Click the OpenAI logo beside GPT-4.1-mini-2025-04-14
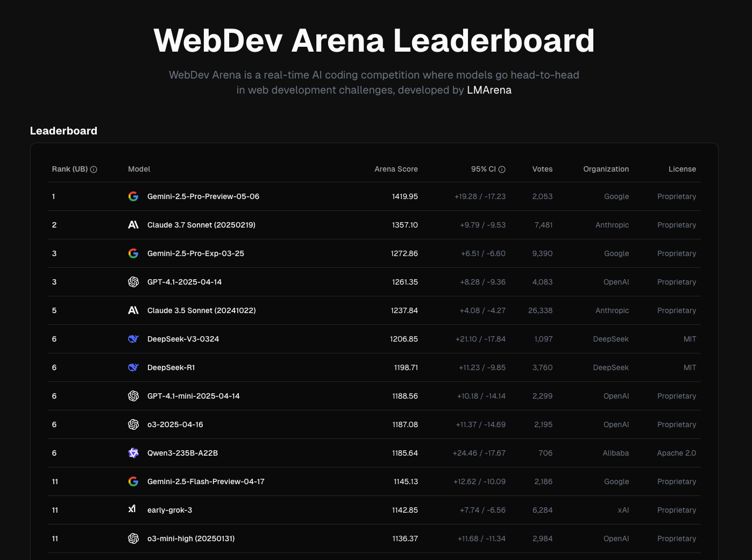Screen dimensions: 752x560 (133, 396)
